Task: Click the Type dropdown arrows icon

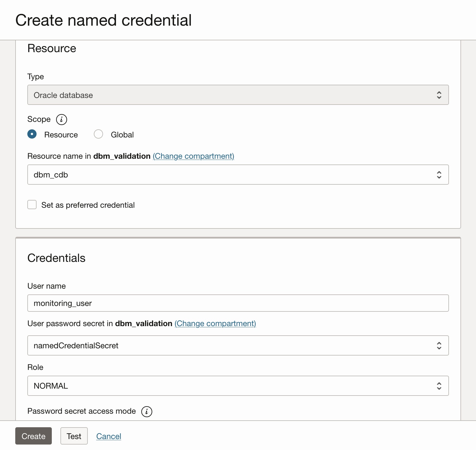Action: (x=439, y=95)
